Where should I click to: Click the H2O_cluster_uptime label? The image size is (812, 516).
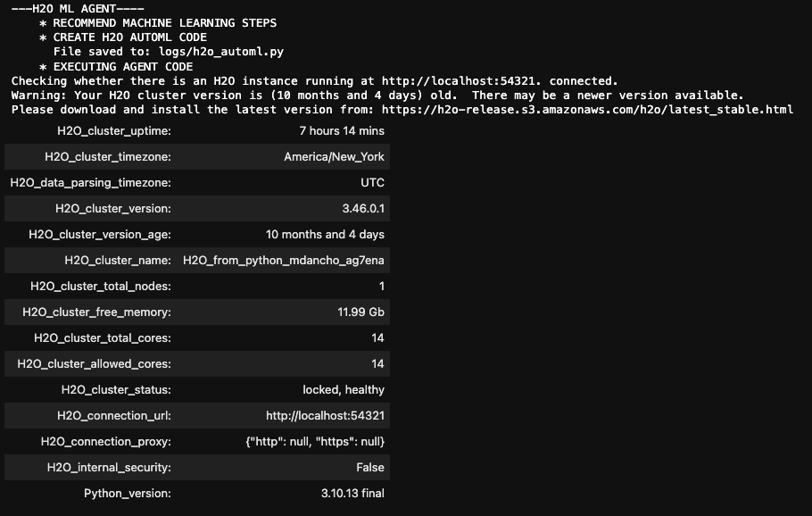(114, 131)
